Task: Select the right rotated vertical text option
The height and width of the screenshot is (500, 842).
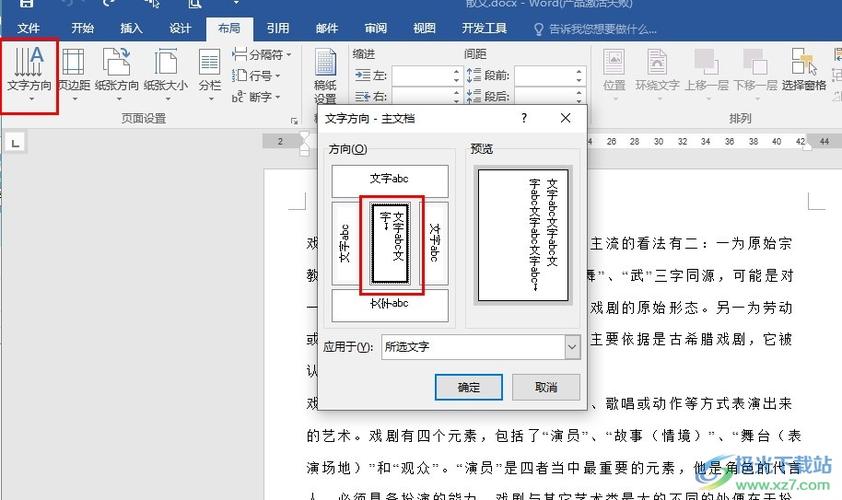Action: 434,244
